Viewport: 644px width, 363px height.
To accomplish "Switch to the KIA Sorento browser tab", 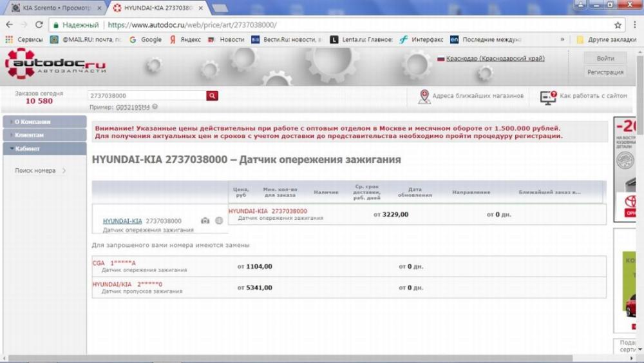I will point(56,8).
